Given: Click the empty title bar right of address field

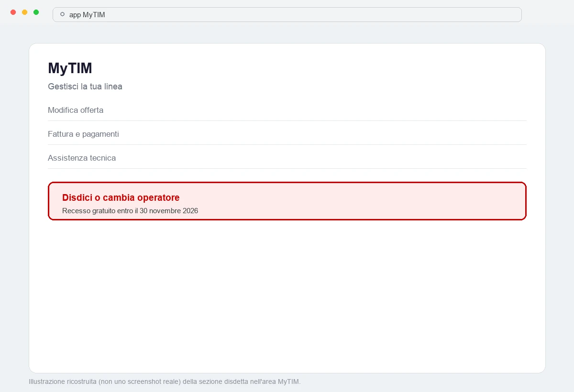Looking at the screenshot, I should 548,14.
